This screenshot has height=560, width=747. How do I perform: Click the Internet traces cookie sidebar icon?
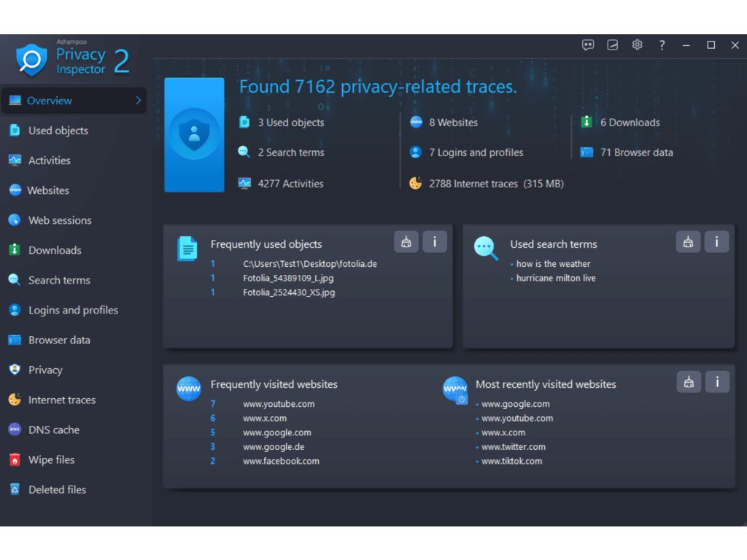15,400
